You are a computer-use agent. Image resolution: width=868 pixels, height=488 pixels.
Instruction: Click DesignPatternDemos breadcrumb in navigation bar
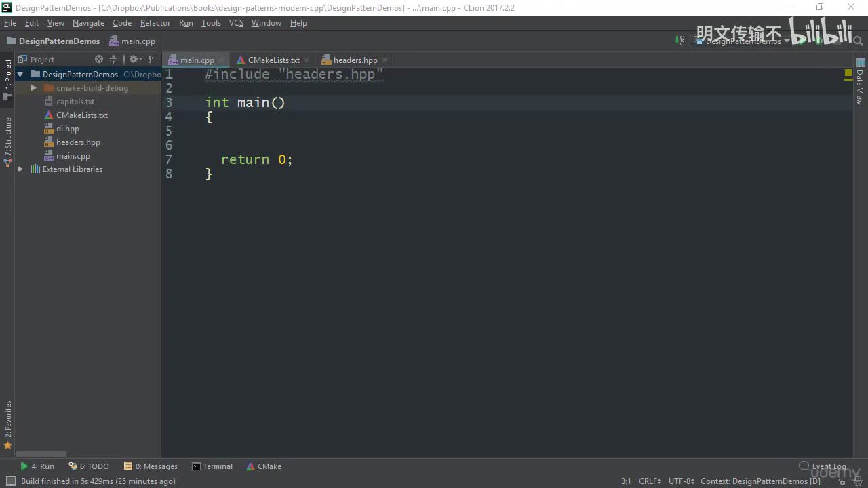click(x=54, y=41)
